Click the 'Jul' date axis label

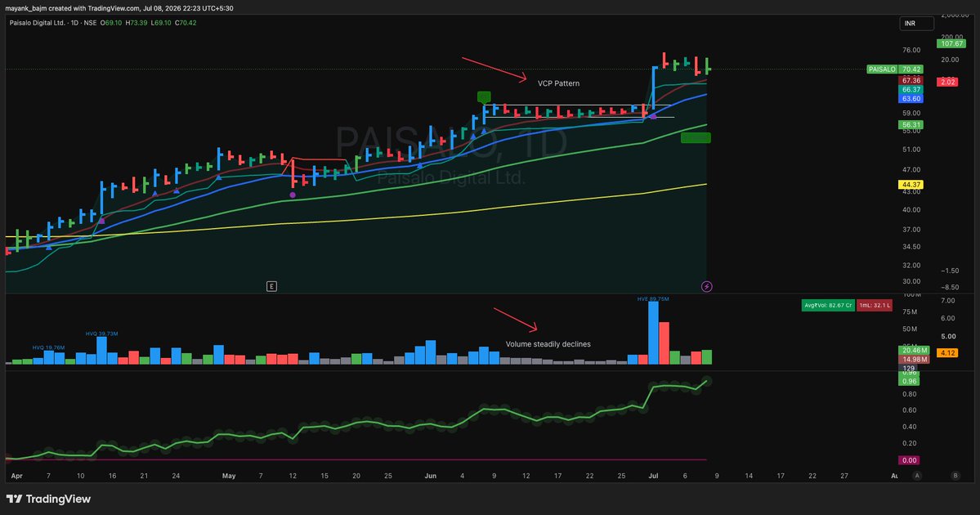coord(653,476)
